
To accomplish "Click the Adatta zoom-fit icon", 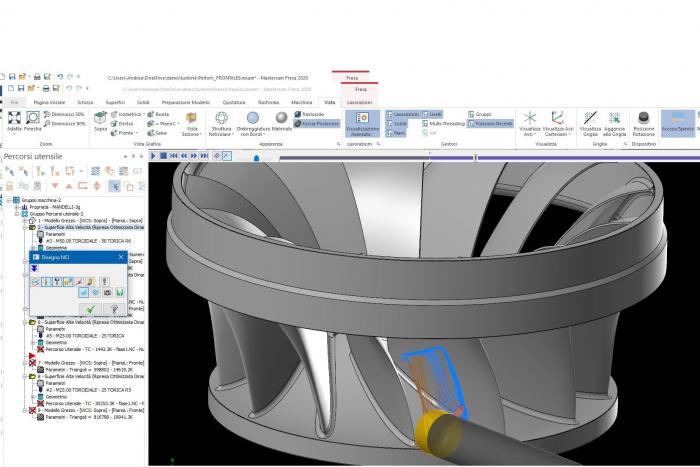I will tap(14, 120).
